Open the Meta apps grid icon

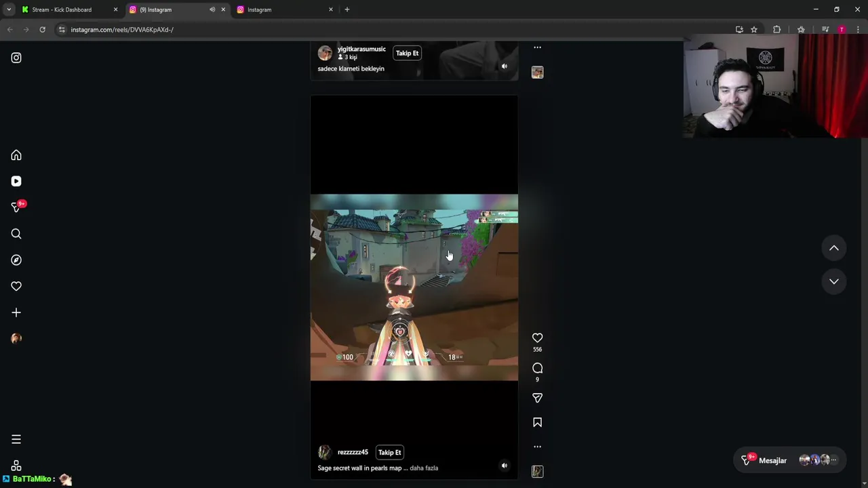point(16,465)
